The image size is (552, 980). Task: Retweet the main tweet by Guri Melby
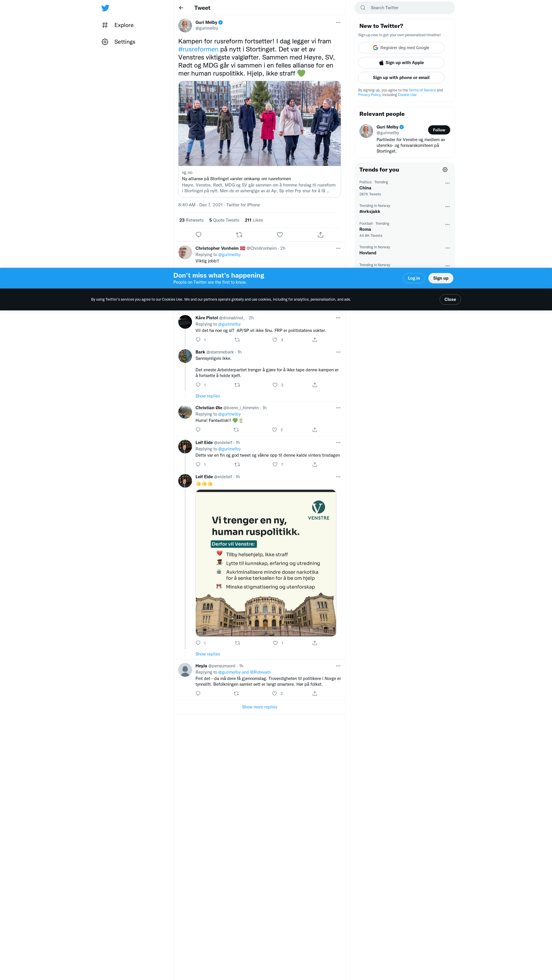pyautogui.click(x=239, y=235)
